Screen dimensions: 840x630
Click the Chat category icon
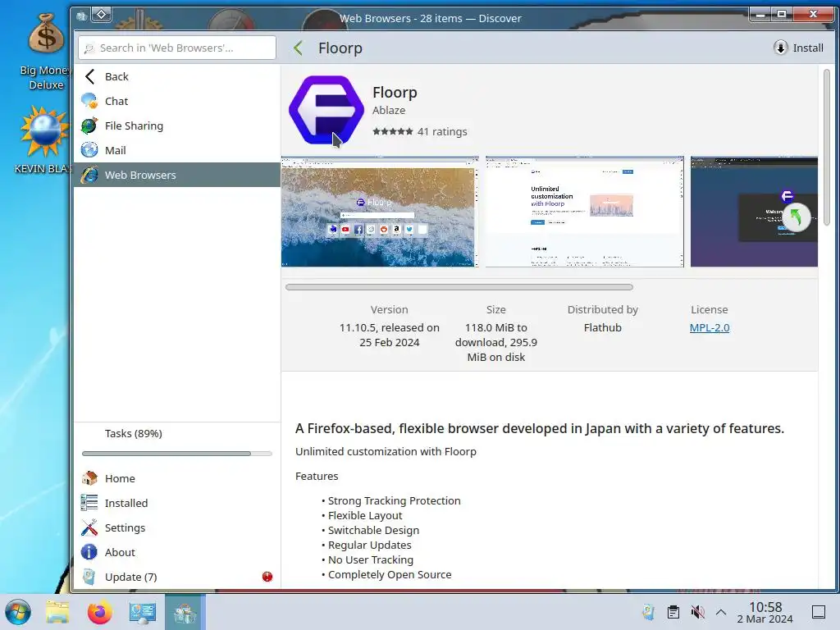point(89,101)
